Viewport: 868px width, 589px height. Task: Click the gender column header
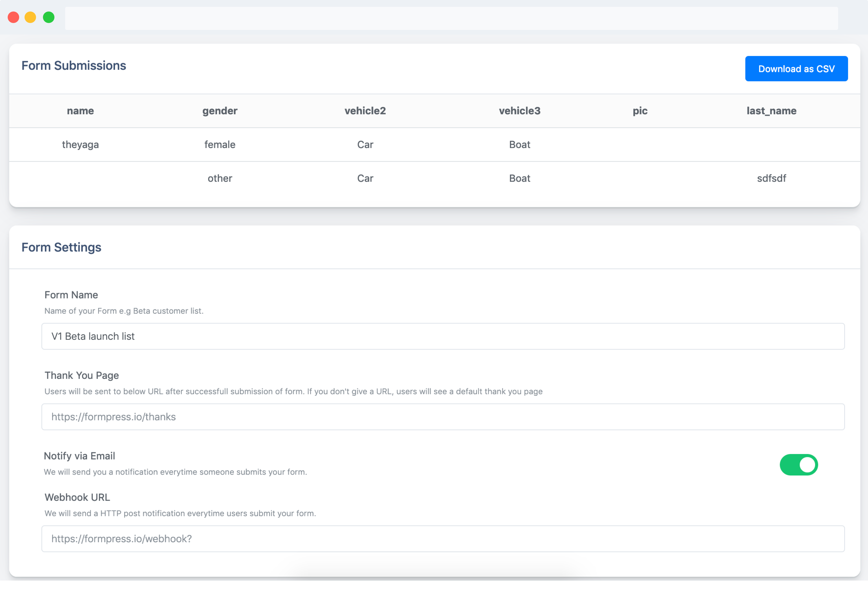click(220, 110)
